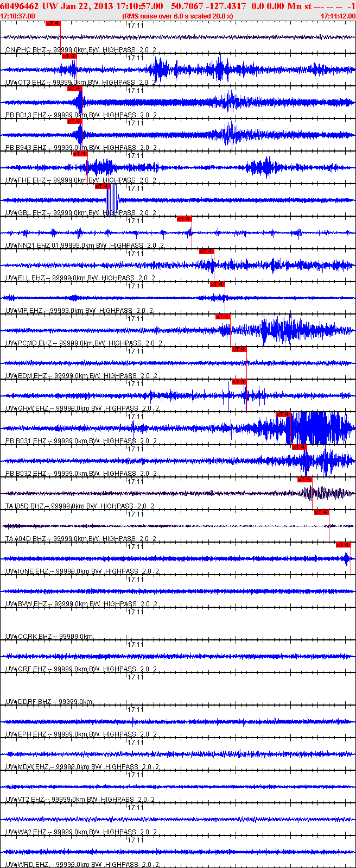Click the coordinates '50.7067 -127.4317' in the header
Viewport: 356px width, 868px height.
coord(208,6)
